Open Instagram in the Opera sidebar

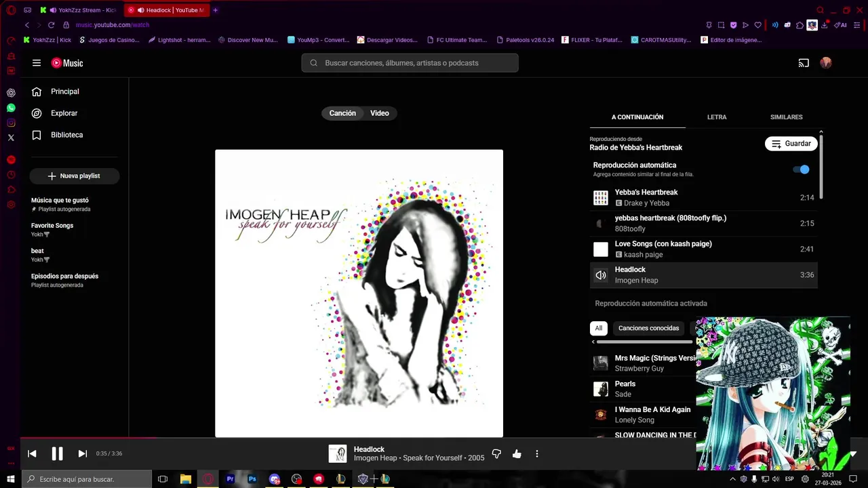coord(11,123)
